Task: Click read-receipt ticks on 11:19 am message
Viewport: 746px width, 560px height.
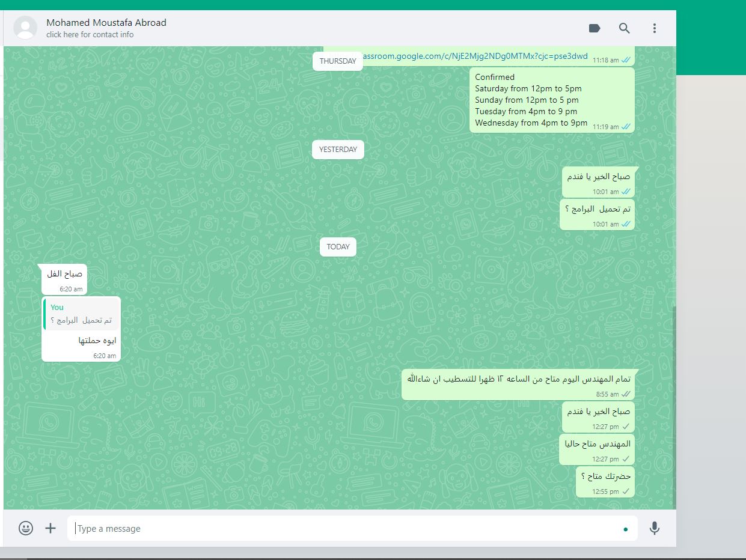Action: [x=626, y=127]
